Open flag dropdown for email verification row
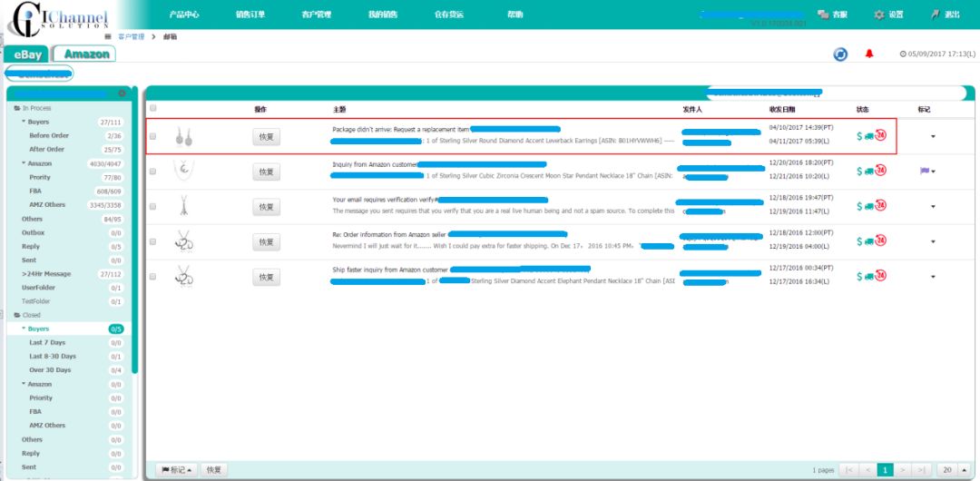The width and height of the screenshot is (980, 481). (933, 206)
